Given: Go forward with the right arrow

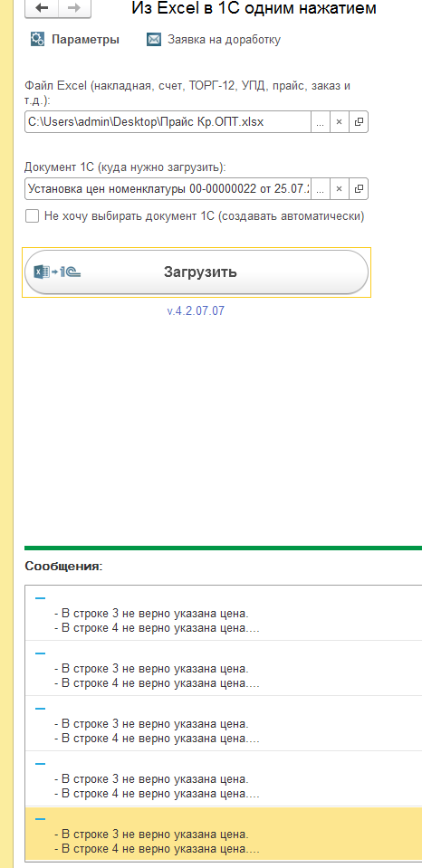Looking at the screenshot, I should pos(75,8).
